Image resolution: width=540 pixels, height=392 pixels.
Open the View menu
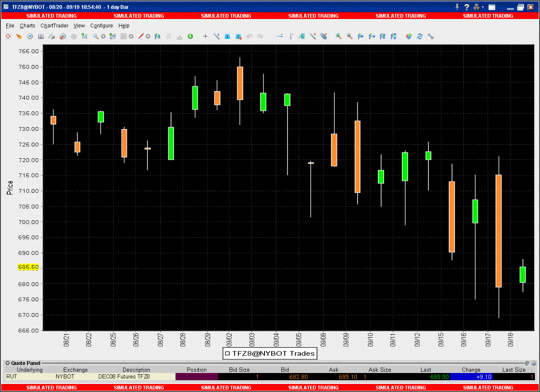click(79, 26)
